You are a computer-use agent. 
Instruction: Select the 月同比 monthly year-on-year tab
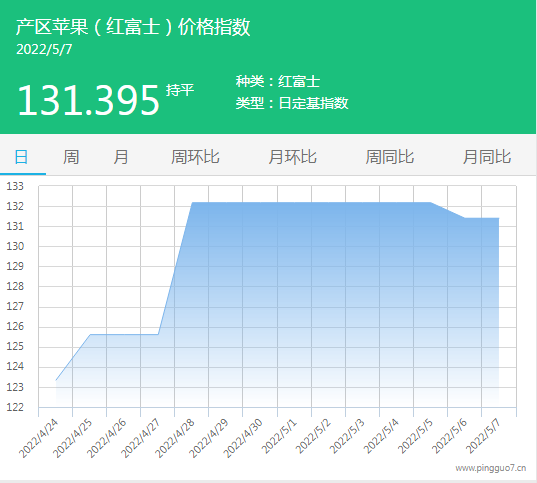[487, 157]
